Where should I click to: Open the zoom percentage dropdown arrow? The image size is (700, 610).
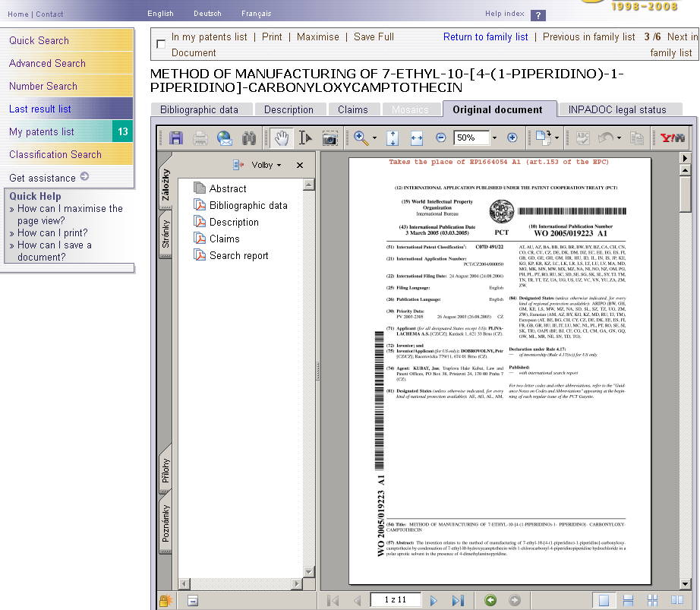[494, 138]
